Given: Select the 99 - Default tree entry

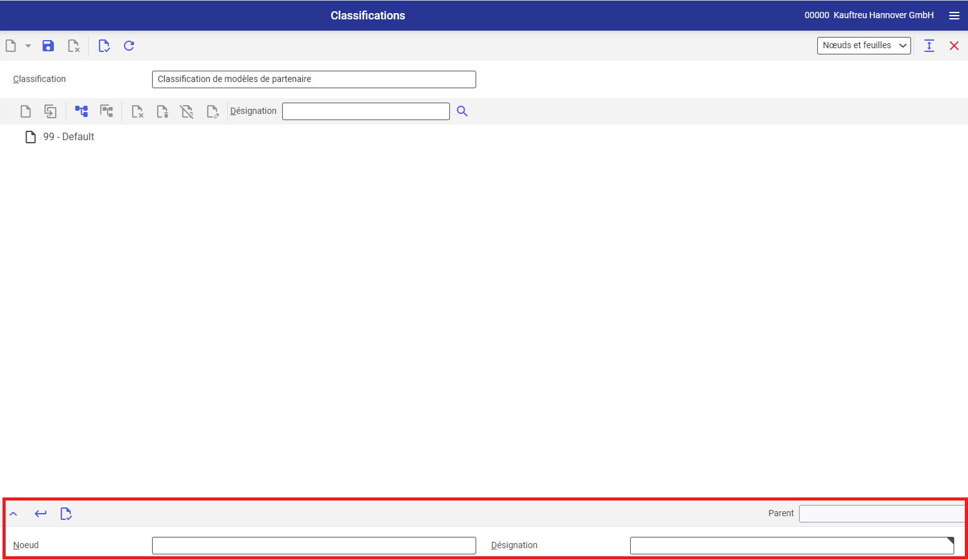Looking at the screenshot, I should [x=69, y=137].
